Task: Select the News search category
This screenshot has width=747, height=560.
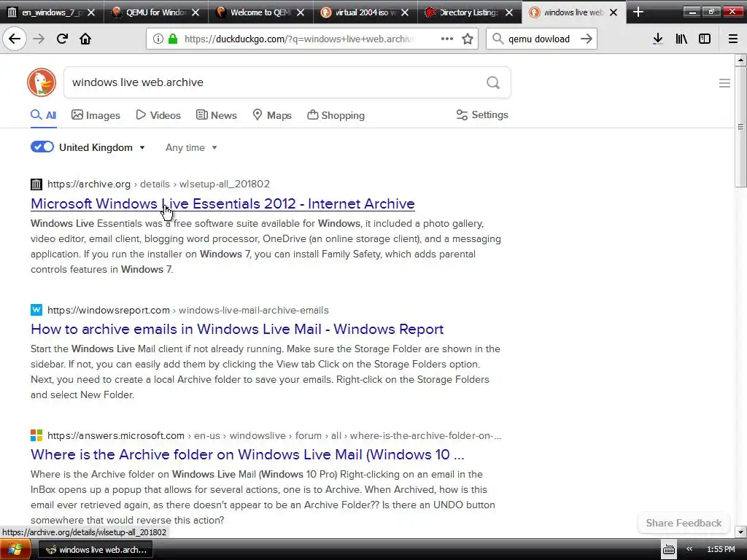Action: click(216, 115)
